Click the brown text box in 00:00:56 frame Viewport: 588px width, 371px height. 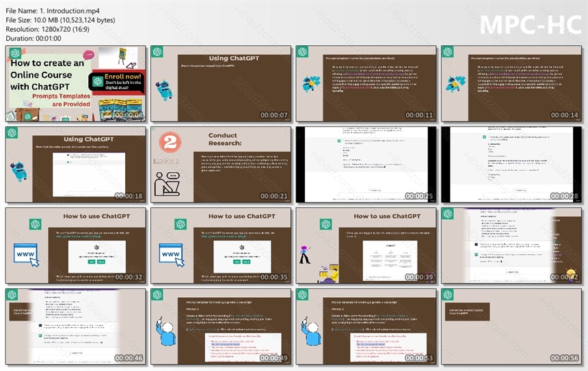pos(467,312)
